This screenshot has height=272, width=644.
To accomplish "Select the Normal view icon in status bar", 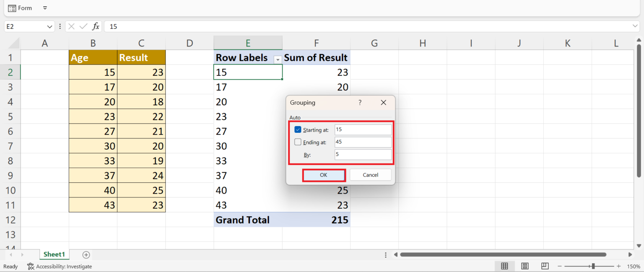I will point(505,266).
